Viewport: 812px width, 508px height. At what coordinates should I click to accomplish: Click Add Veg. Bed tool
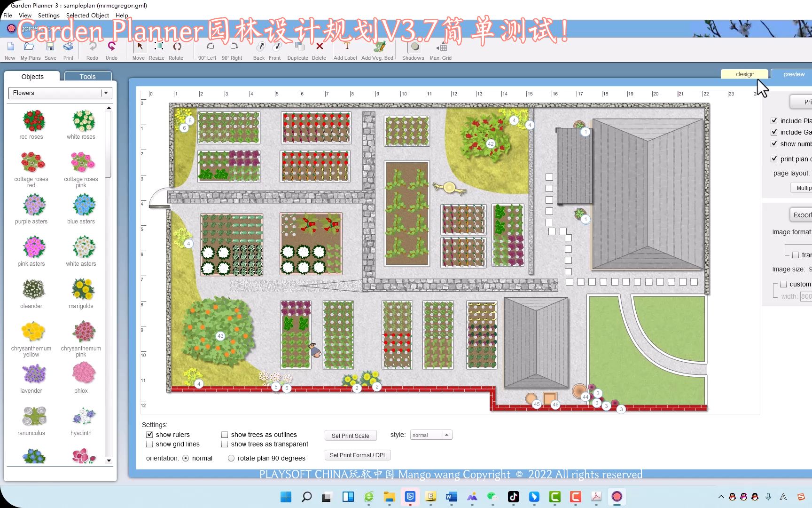(x=380, y=47)
